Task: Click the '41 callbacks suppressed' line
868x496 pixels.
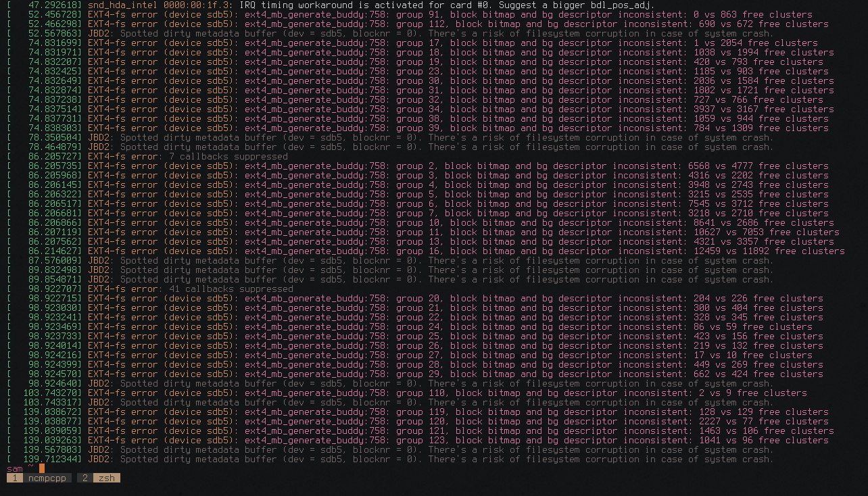Action: [x=231, y=289]
